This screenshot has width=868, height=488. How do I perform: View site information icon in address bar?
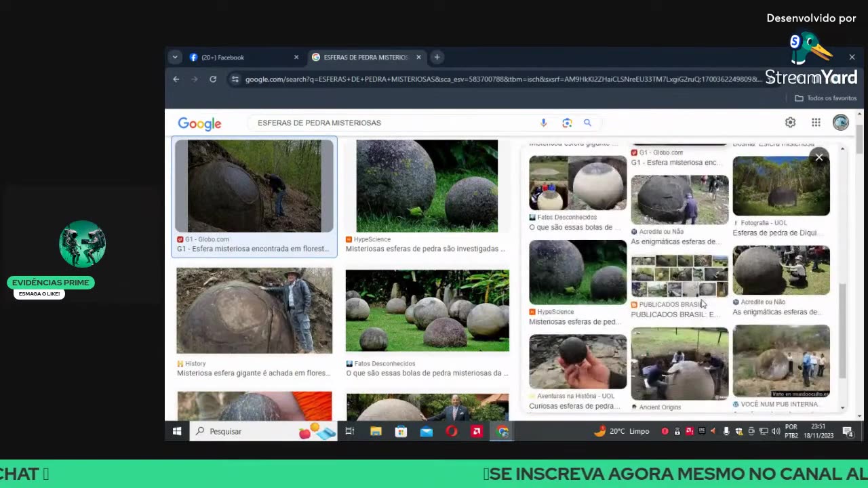pos(235,79)
